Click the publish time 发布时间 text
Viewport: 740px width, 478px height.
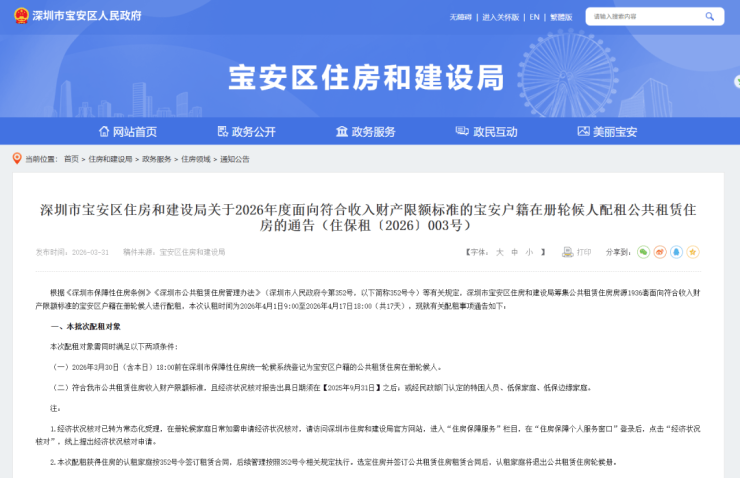[x=72, y=252]
